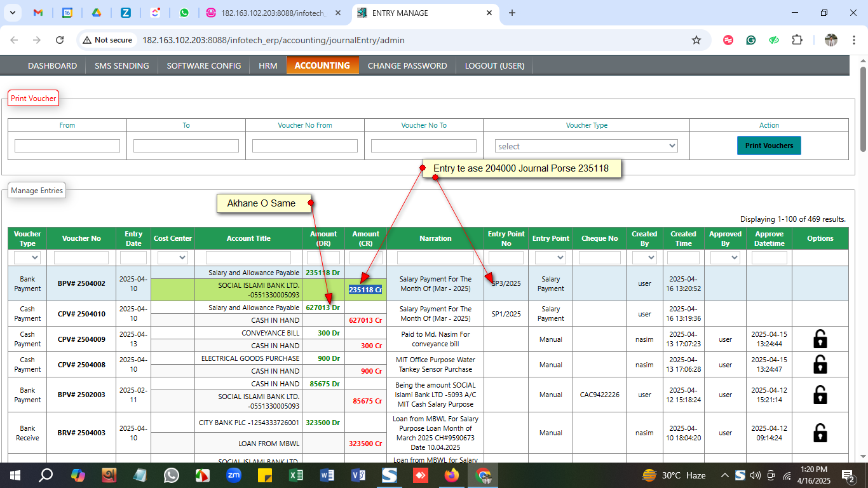
Task: Click lock icon for BPV# 2502003 row
Action: pos(820,395)
